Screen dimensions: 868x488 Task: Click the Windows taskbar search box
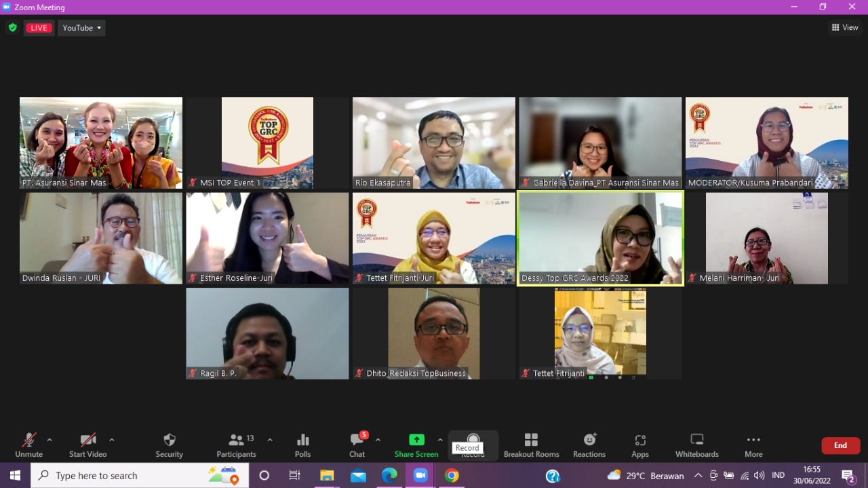pyautogui.click(x=136, y=476)
